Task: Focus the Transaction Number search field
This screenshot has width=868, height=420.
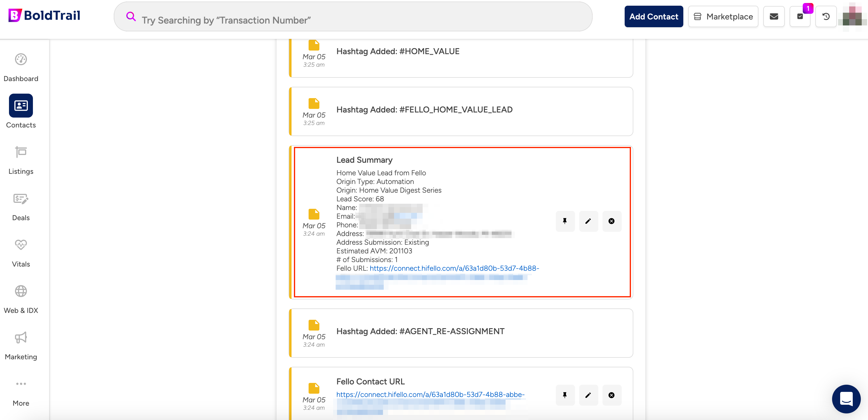Action: [353, 17]
